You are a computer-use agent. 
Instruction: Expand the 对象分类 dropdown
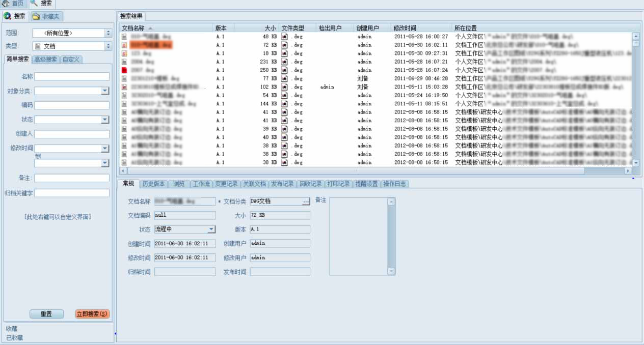pos(105,91)
